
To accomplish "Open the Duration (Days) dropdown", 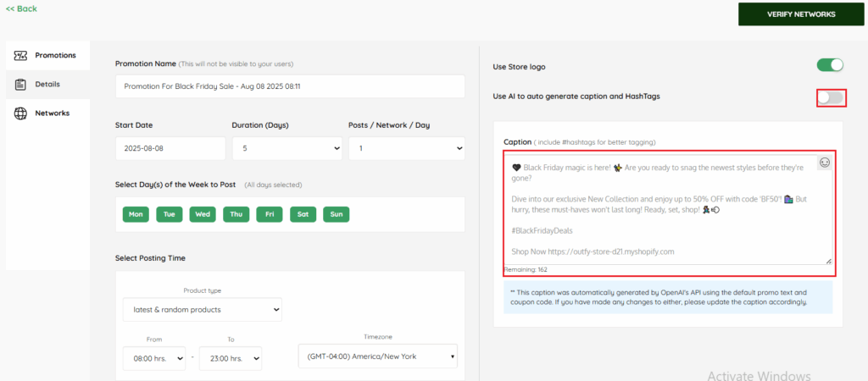I will pos(287,149).
